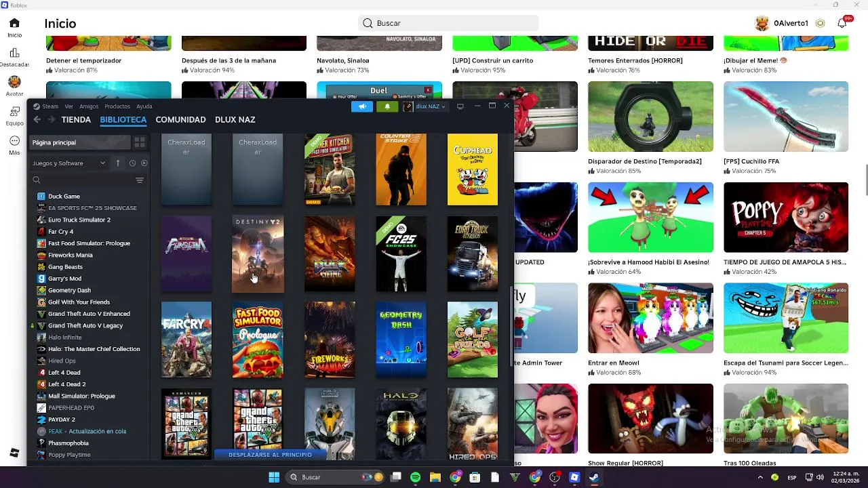The height and width of the screenshot is (488, 868).
Task: Open File Explorer from the taskbar
Action: (x=435, y=477)
